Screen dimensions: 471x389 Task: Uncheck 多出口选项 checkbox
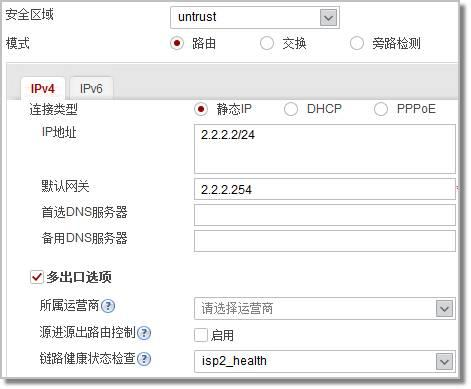37,277
